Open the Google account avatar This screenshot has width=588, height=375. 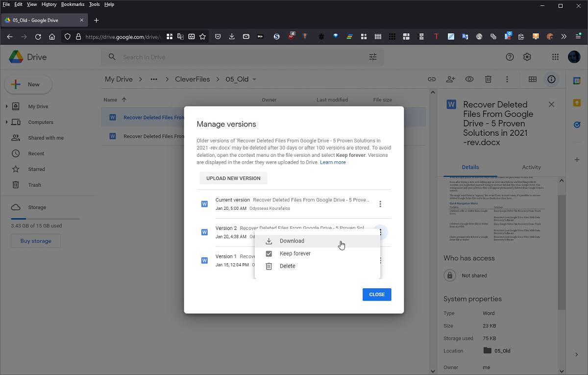point(574,57)
